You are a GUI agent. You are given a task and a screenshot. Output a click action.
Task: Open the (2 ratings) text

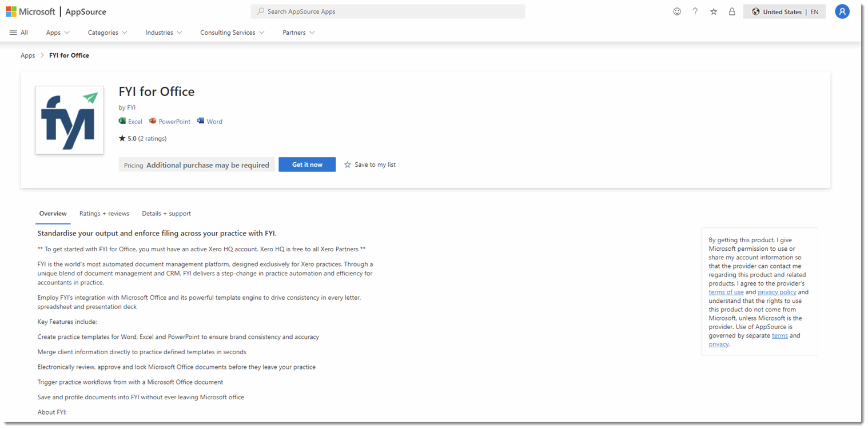pos(153,138)
